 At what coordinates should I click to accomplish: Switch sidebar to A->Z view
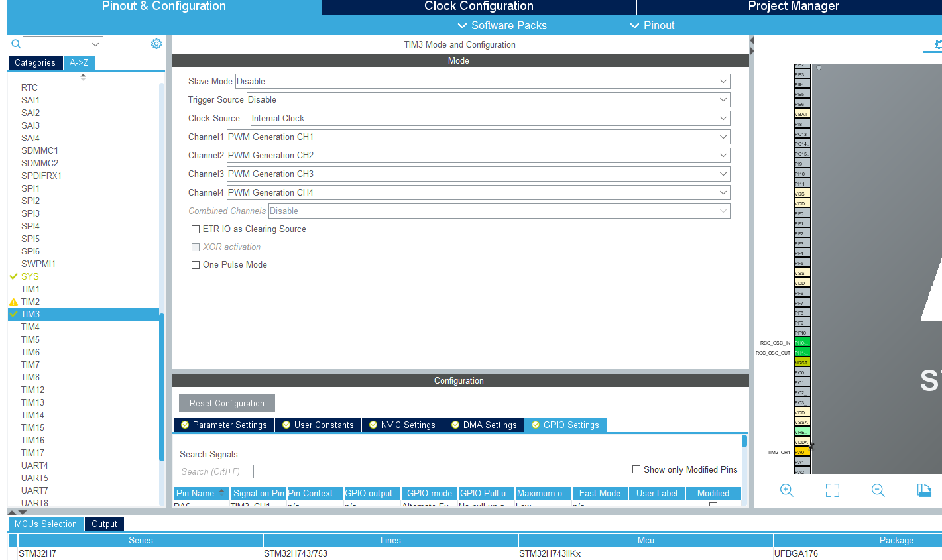[79, 62]
